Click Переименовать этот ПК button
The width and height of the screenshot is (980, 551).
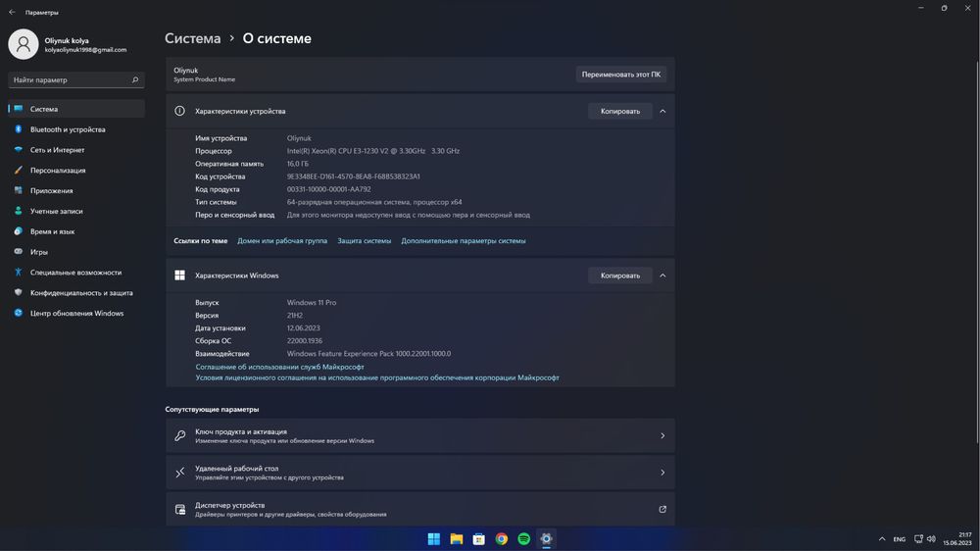coord(621,75)
